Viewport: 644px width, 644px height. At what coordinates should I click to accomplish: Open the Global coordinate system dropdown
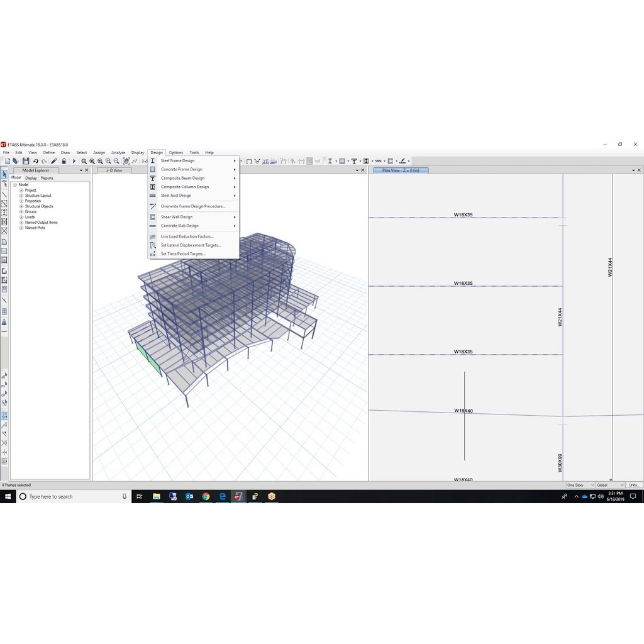coord(609,485)
